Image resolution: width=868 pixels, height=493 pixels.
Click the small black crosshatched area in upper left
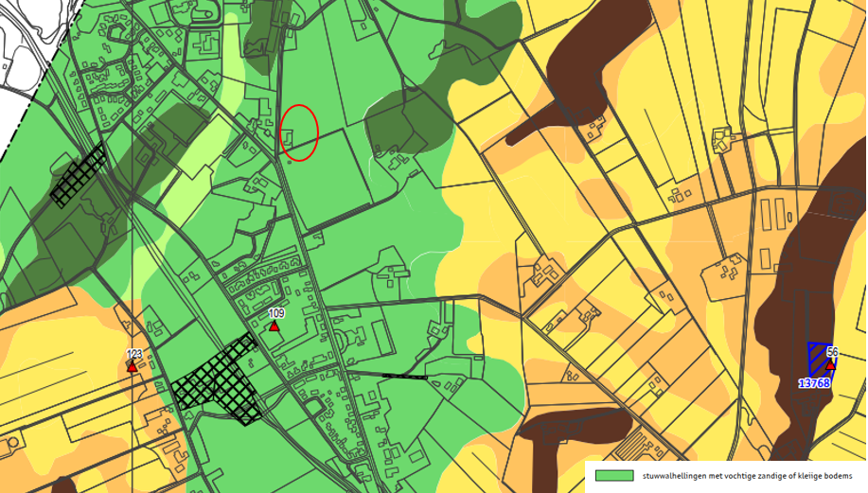click(x=79, y=176)
